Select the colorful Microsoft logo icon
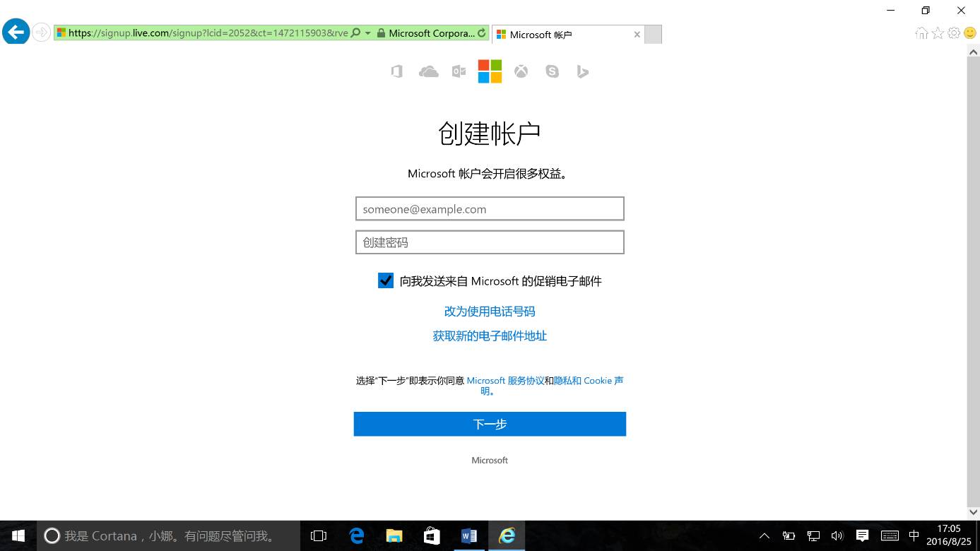 (490, 71)
